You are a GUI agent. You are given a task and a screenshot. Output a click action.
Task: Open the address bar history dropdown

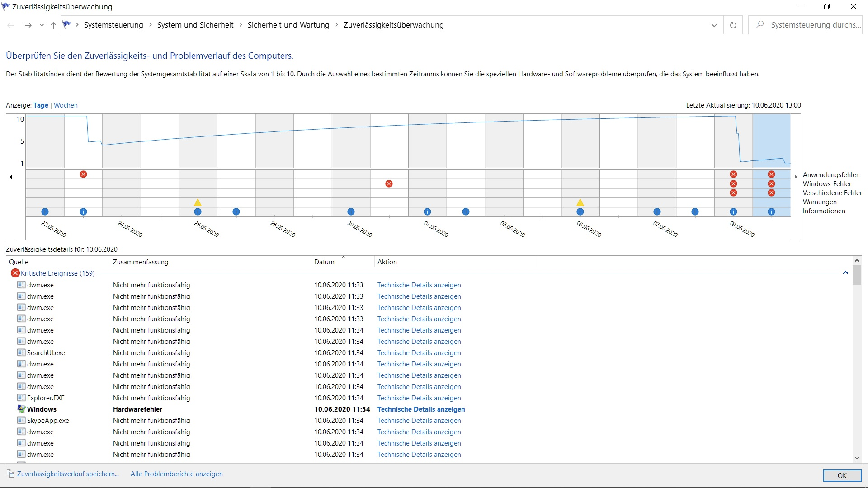714,25
